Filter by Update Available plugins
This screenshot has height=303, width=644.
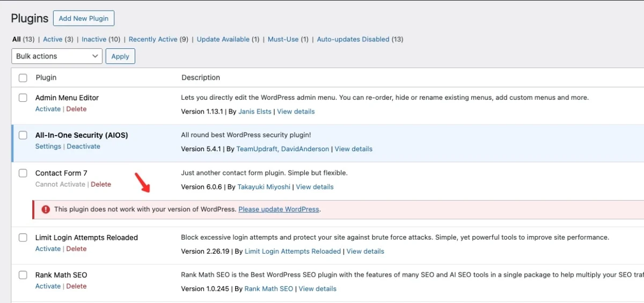(x=223, y=39)
